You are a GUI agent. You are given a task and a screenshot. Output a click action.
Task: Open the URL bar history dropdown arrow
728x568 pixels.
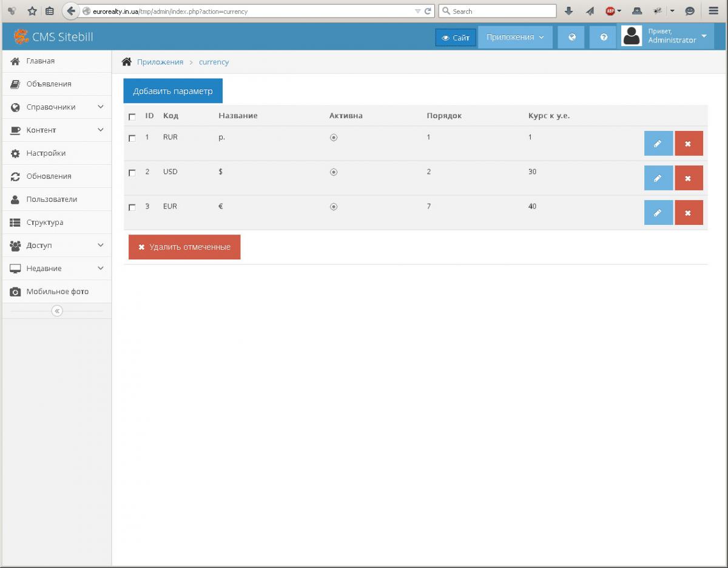coord(417,11)
